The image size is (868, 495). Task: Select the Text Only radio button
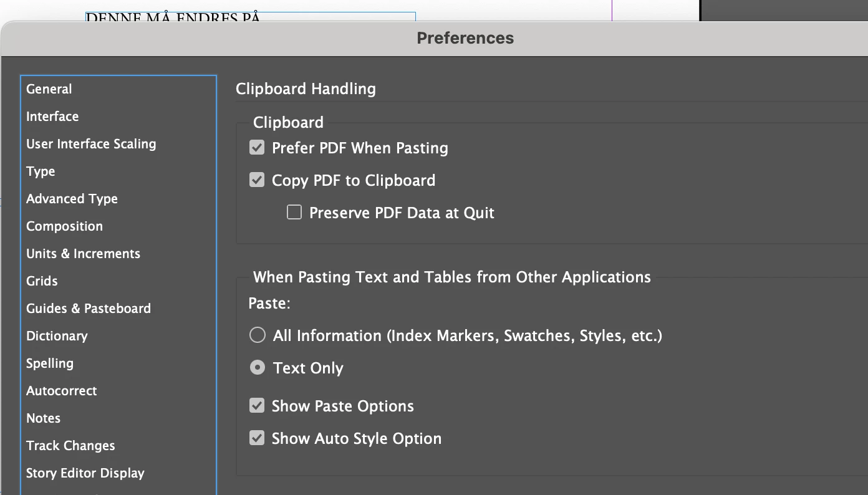click(258, 368)
